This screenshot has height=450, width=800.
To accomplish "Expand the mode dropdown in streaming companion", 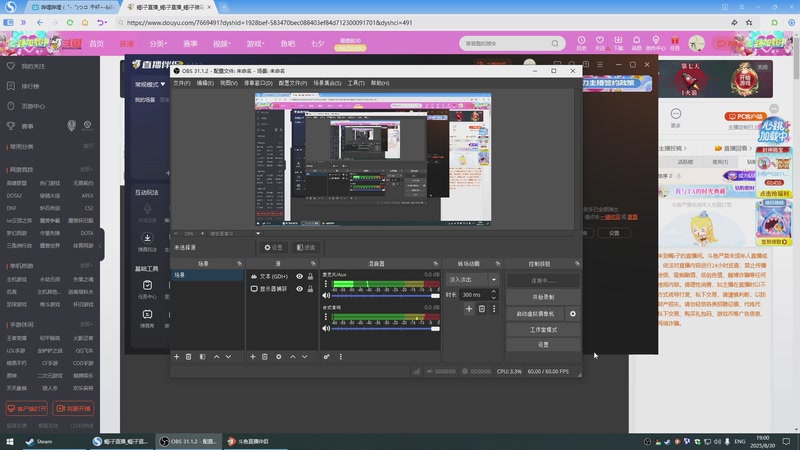I will point(150,85).
